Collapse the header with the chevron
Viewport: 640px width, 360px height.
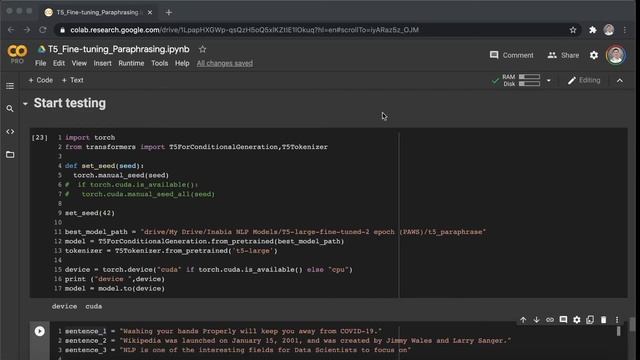click(620, 80)
